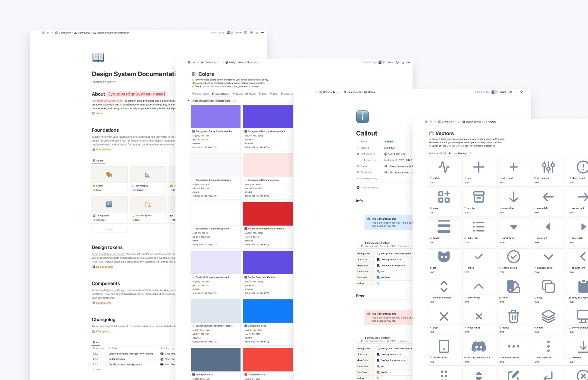Toggle the sidebar with the hamburger icon
The width and height of the screenshot is (588, 380).
click(43, 33)
